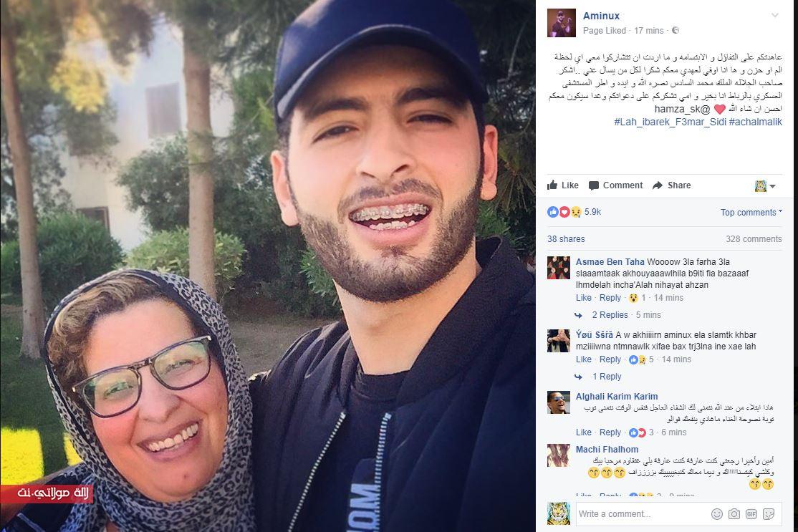Attach a photo using the camera icon

pos(734,513)
